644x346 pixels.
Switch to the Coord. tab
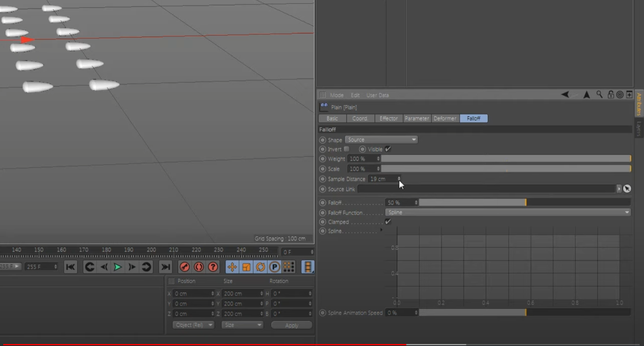coord(360,119)
